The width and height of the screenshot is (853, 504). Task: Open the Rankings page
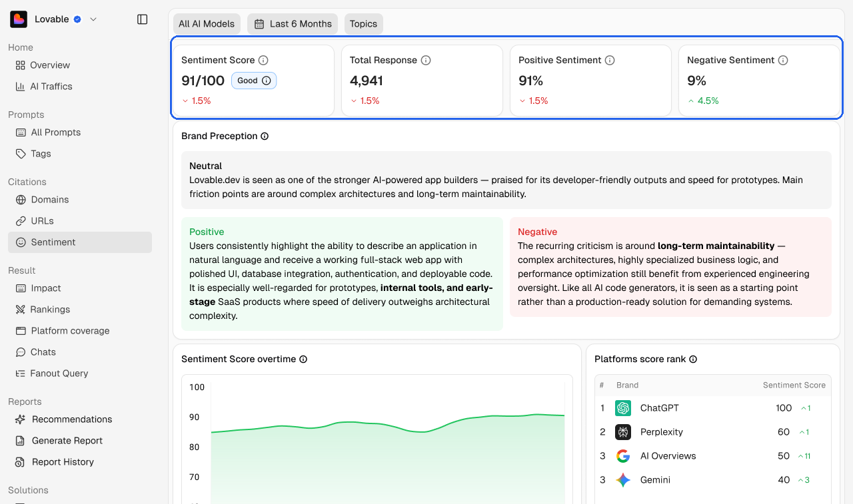click(x=80, y=310)
